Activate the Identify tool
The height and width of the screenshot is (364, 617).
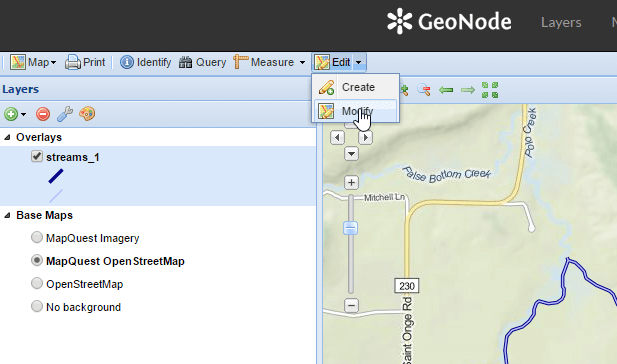(145, 62)
